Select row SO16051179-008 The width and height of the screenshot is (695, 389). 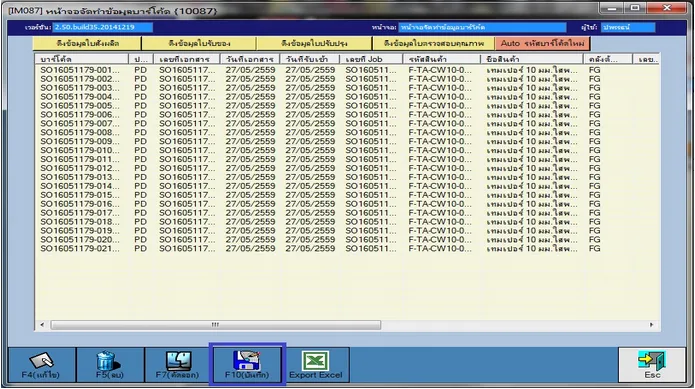pos(347,132)
